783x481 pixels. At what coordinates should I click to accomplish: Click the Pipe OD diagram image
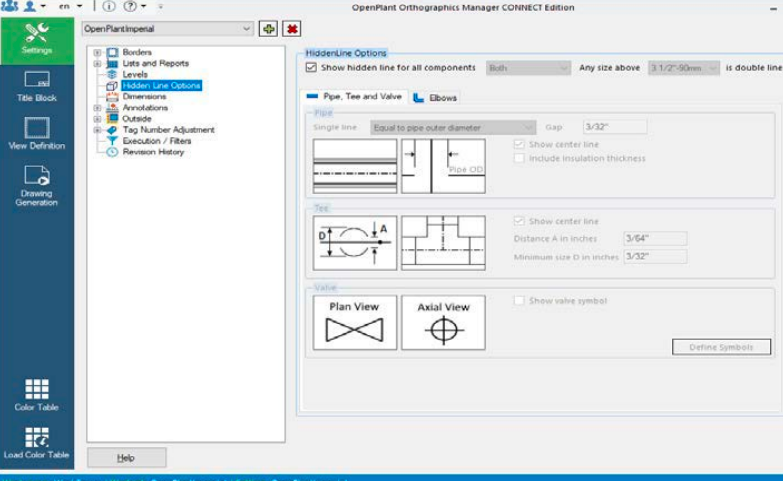tap(443, 166)
